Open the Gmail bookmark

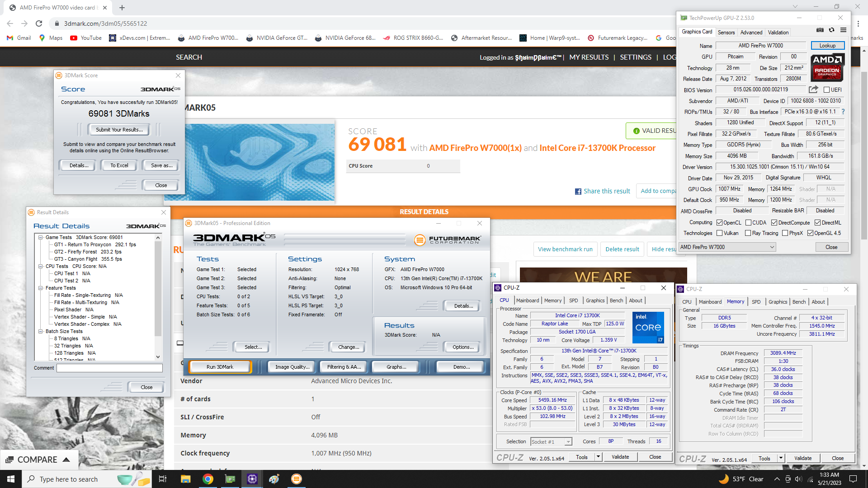point(19,38)
